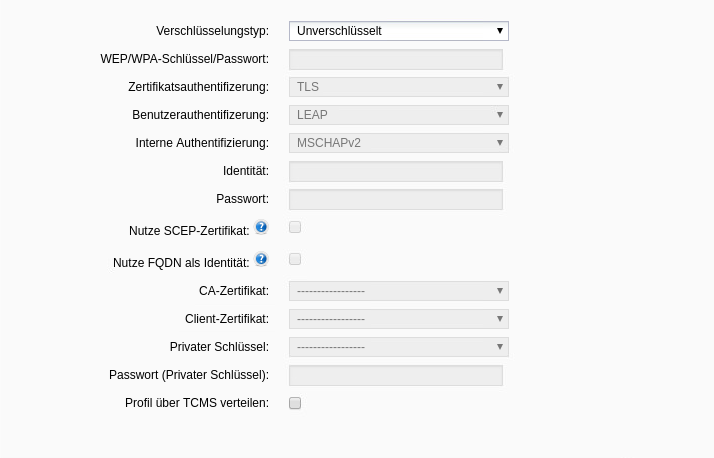Click the Nutze SCEP-Zertifikat label text

tap(188, 231)
